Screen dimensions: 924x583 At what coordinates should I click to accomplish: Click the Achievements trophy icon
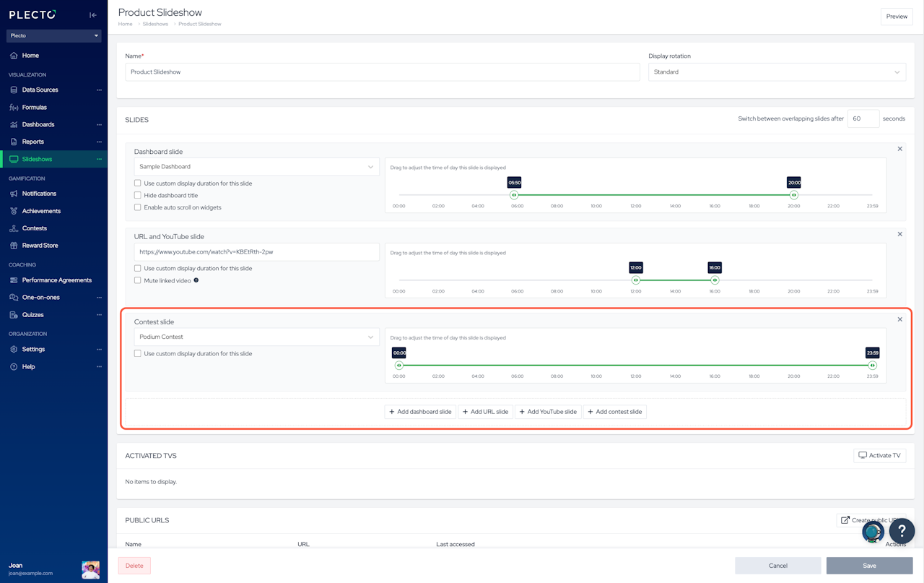[14, 211]
